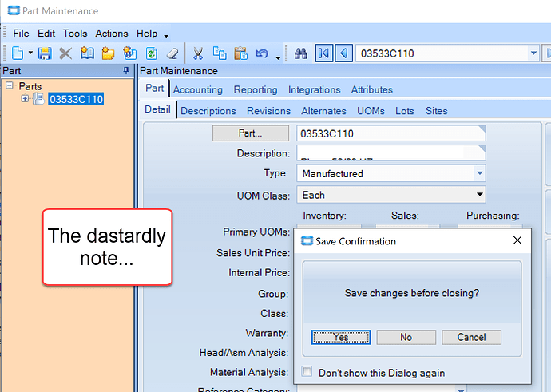Go to first record navigation icon
The image size is (551, 392).
coord(324,53)
